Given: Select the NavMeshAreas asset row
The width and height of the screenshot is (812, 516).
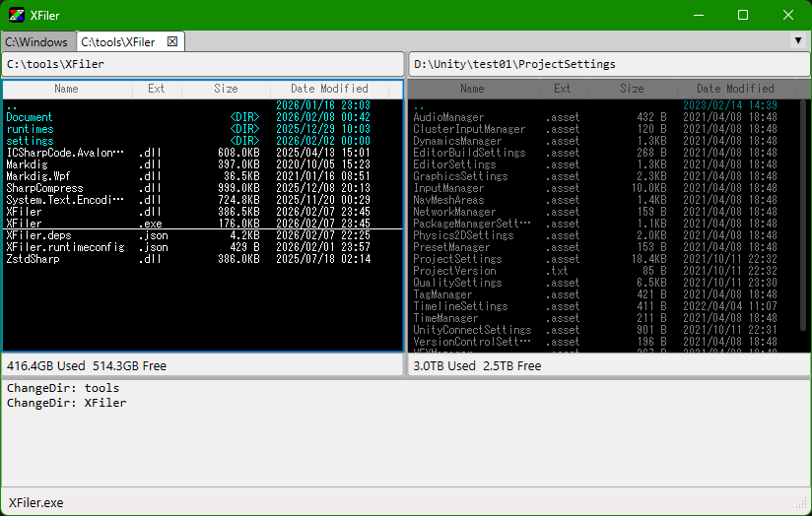Looking at the screenshot, I should 604,200.
